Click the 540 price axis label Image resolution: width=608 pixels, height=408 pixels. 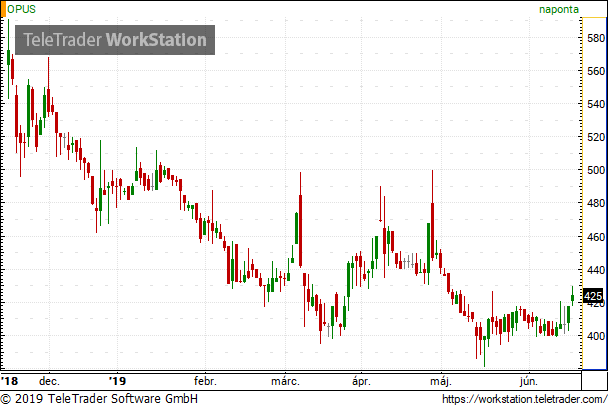(596, 104)
